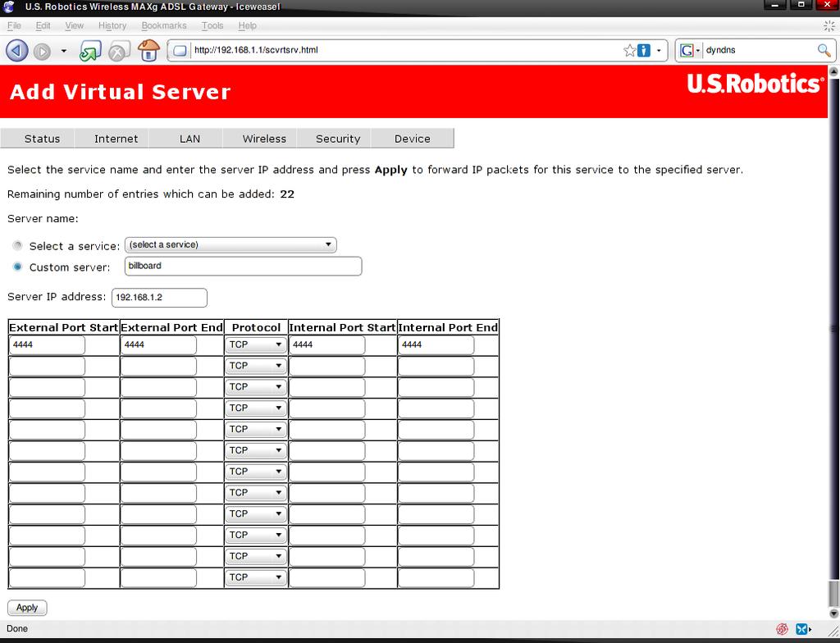Open the Help menu

(247, 25)
